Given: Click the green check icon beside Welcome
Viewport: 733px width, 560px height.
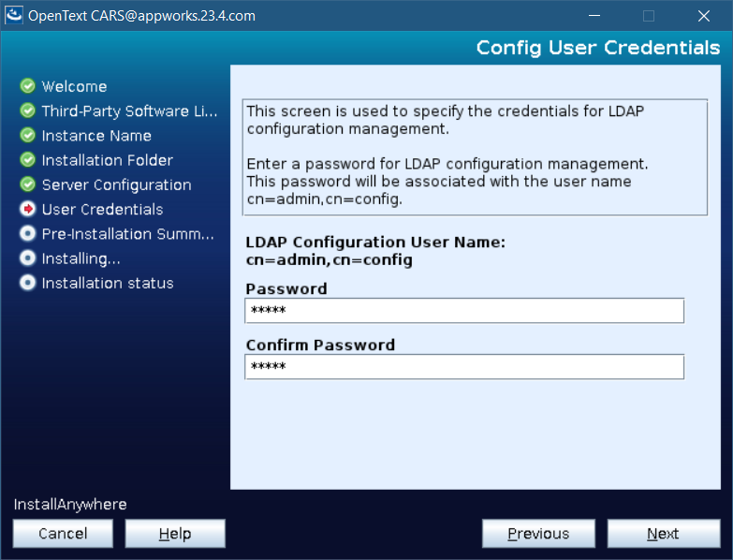Looking at the screenshot, I should 27,85.
